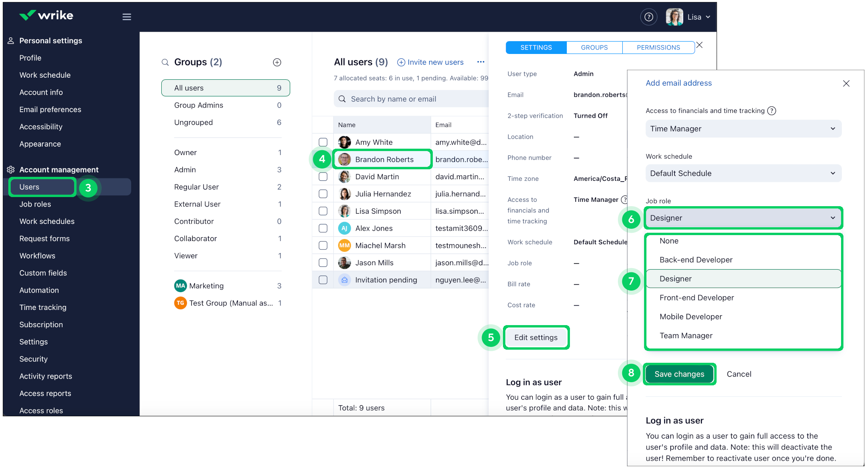Screen dimensions: 868x471
Task: Open the Designer job role dropdown
Action: pos(743,218)
